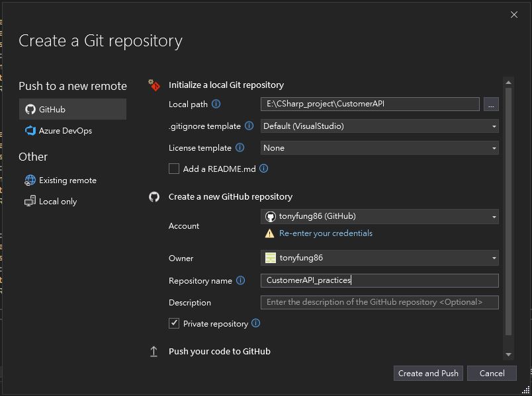Uncheck the Private repository checkbox
This screenshot has height=396, width=532.
click(174, 323)
